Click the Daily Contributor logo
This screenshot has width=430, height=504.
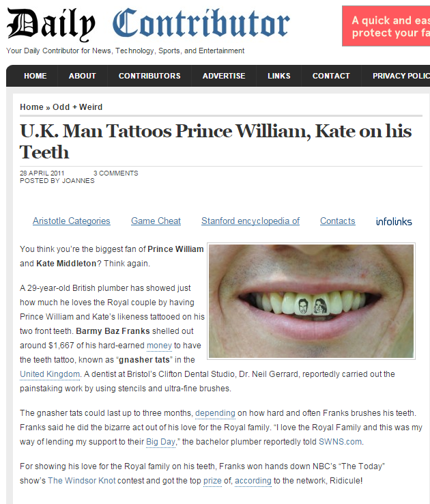click(x=148, y=25)
